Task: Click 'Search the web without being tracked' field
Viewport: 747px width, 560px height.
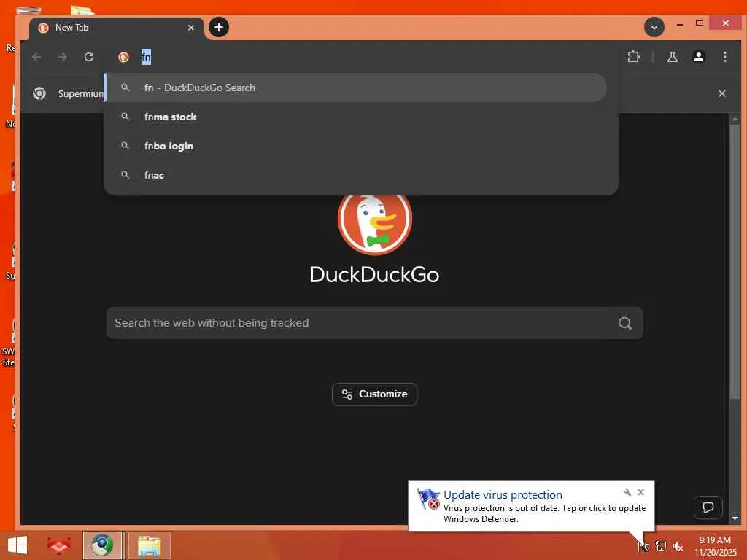Action: pos(374,323)
